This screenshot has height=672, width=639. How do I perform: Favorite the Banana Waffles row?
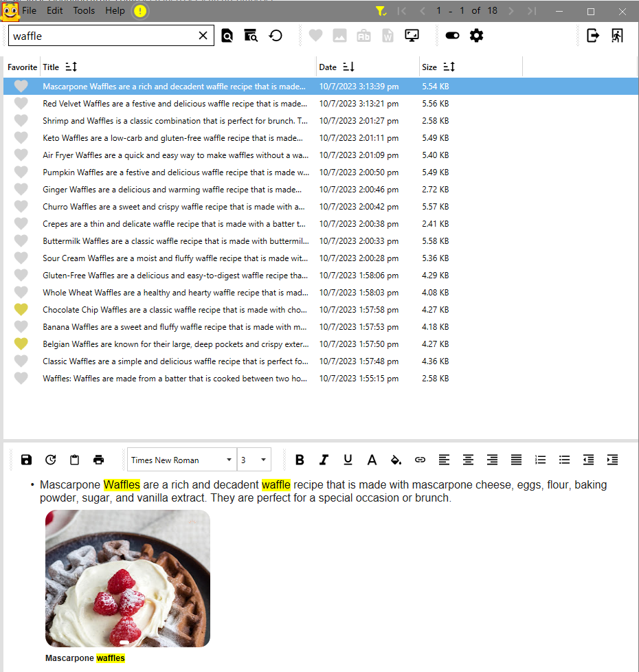click(21, 326)
